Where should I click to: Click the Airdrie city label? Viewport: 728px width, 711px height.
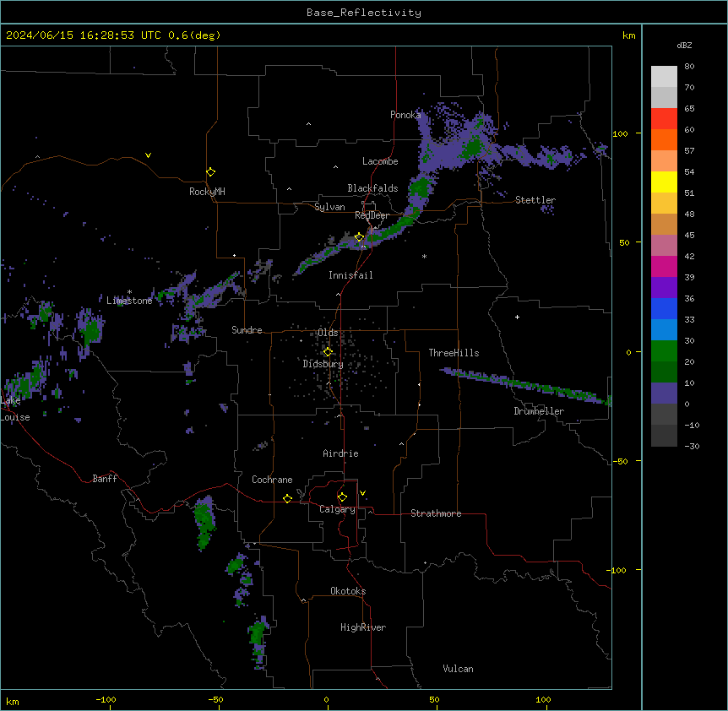(341, 453)
